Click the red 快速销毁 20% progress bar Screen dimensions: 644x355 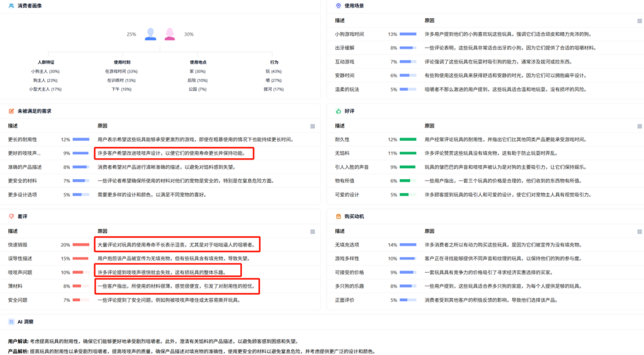[81, 245]
